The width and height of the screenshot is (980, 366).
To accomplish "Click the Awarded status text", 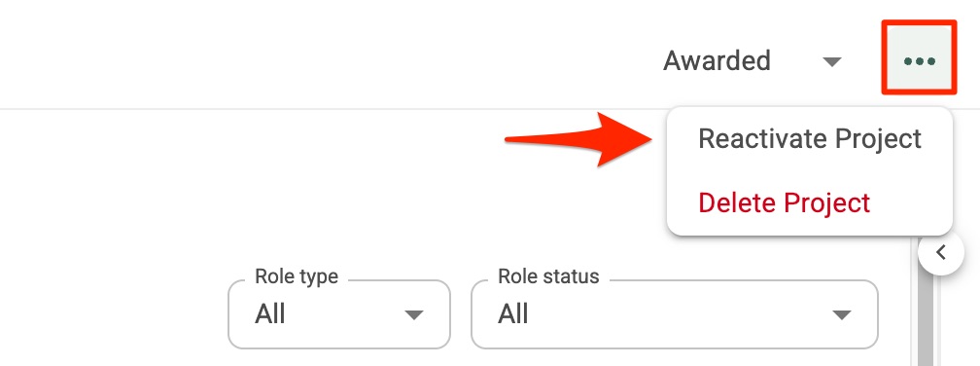I will coord(717,61).
